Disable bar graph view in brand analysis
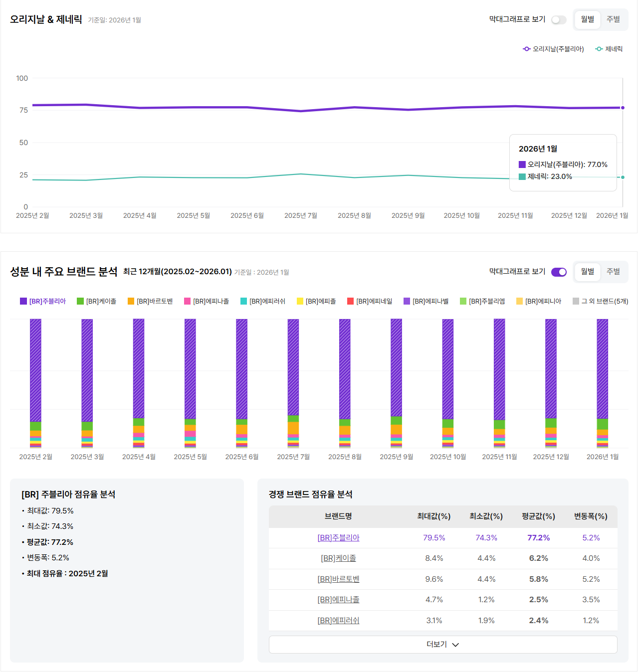The height and width of the screenshot is (672, 638). pyautogui.click(x=559, y=272)
